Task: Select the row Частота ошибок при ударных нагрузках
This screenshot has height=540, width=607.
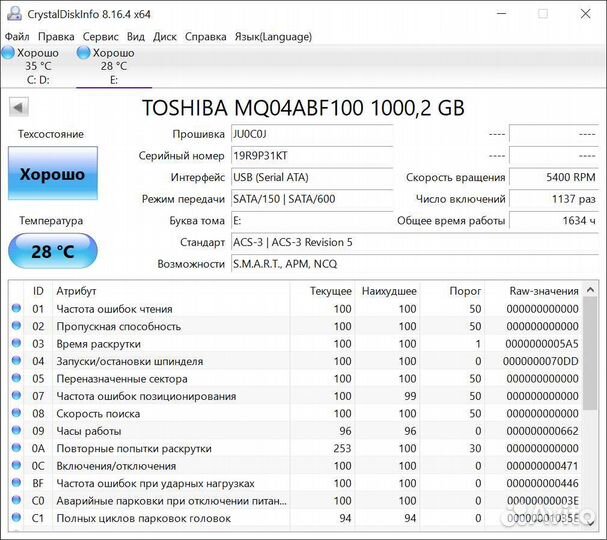Action: coord(295,483)
